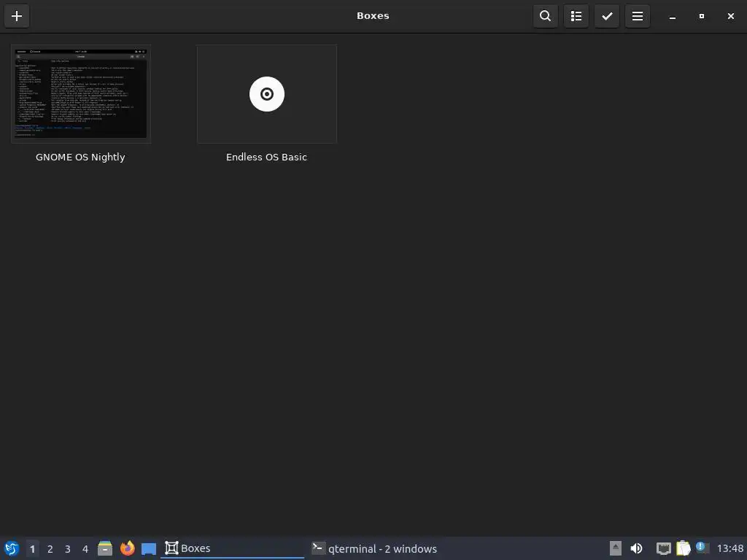
Task: Open the GNOME OS Nightly thumbnail
Action: coord(81,94)
